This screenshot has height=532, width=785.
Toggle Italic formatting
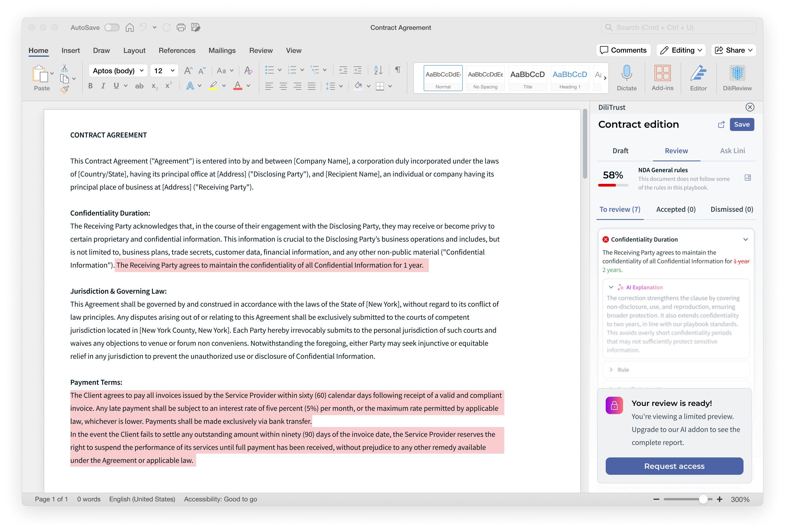pos(103,86)
